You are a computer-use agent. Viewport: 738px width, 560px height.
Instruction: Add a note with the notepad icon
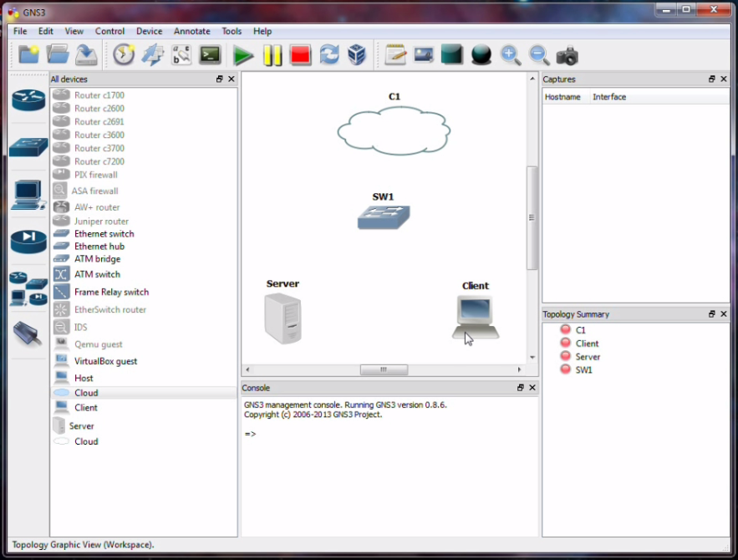395,55
